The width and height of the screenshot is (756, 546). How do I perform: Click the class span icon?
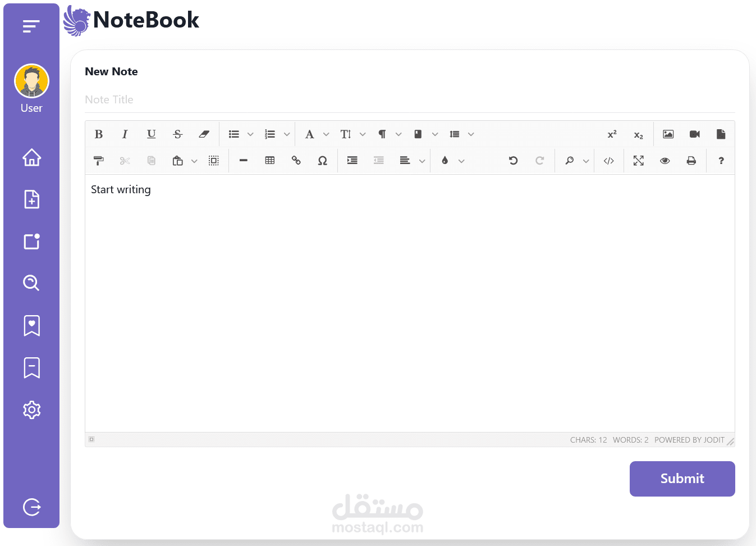pyautogui.click(x=418, y=134)
